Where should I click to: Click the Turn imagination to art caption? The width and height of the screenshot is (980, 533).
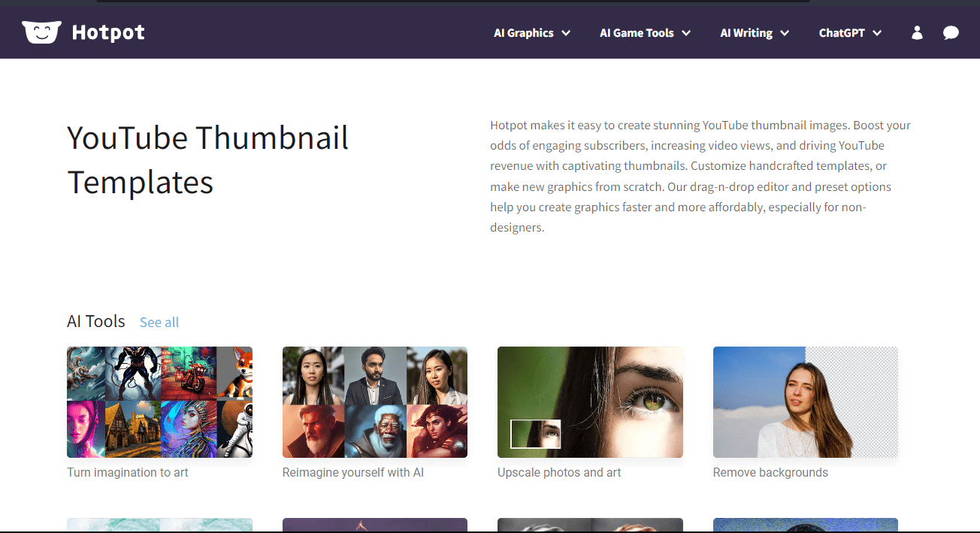coord(128,472)
